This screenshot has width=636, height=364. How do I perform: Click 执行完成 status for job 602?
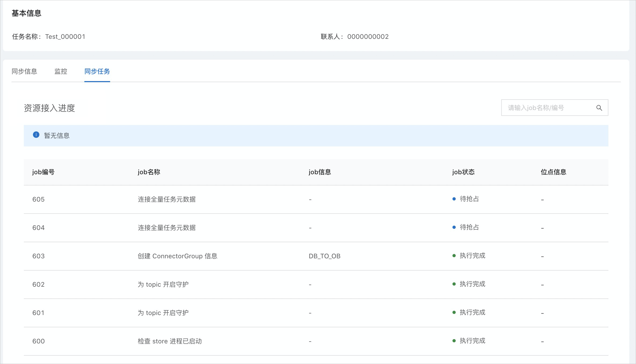[473, 284]
